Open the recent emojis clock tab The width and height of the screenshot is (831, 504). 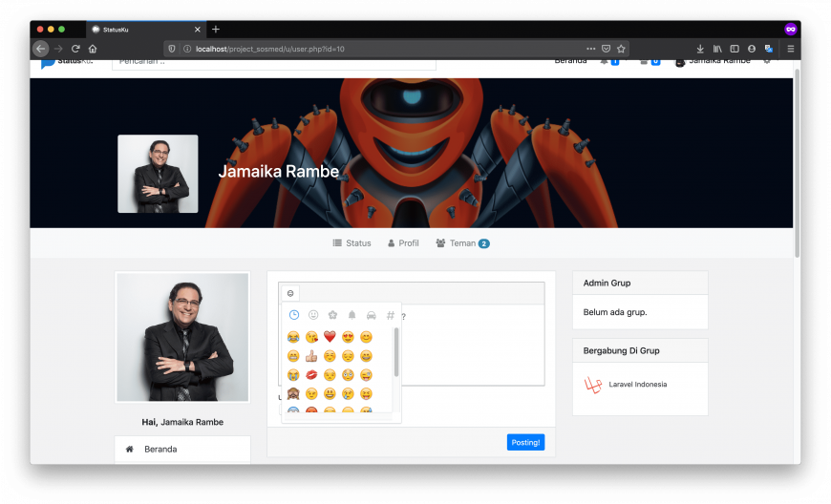[293, 315]
